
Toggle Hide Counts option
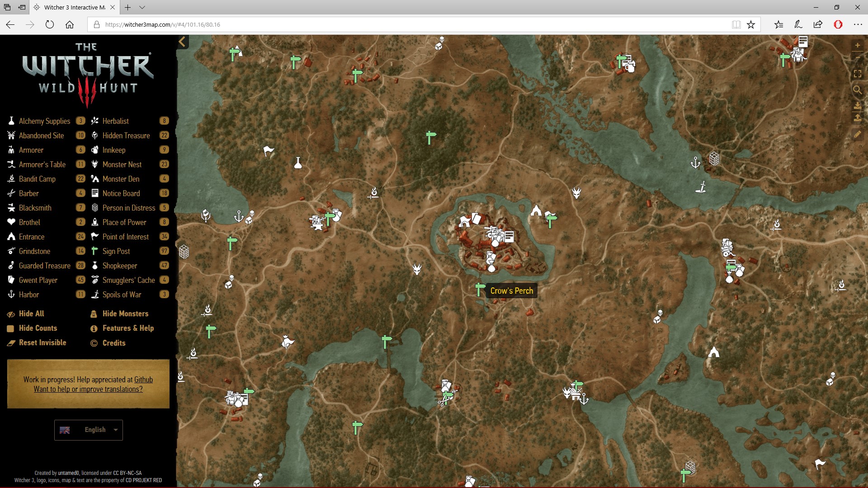(38, 328)
